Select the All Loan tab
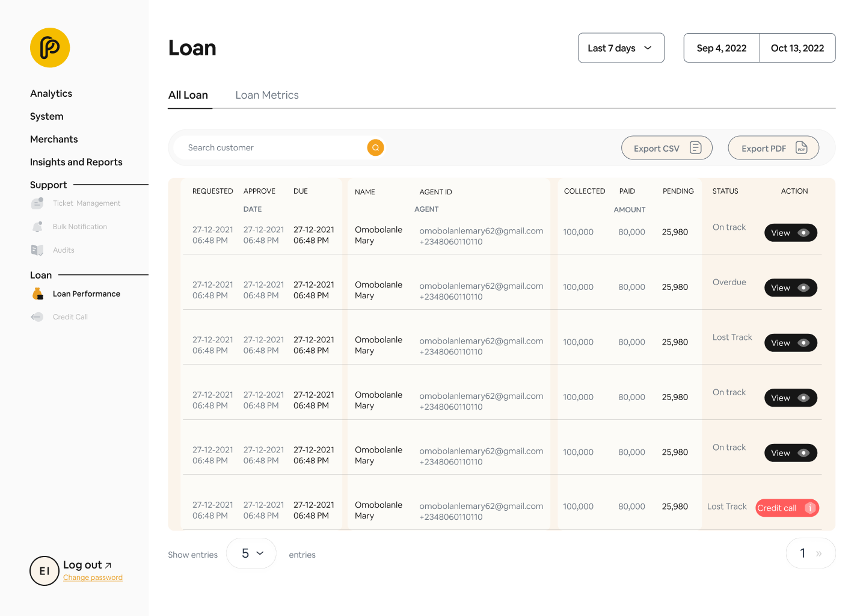 (188, 95)
